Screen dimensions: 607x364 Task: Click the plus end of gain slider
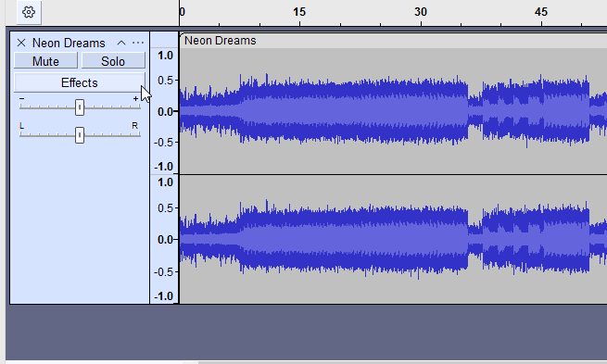135,98
